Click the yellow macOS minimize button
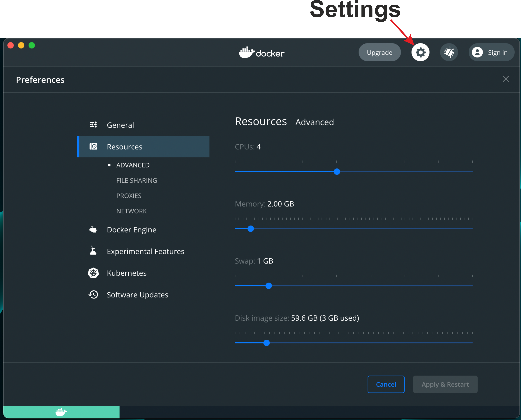 pos(21,45)
